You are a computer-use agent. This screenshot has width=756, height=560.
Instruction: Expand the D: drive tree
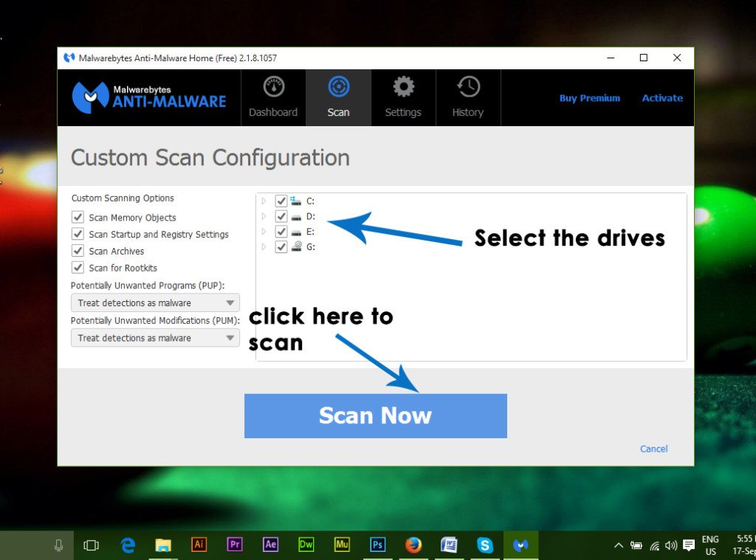264,216
